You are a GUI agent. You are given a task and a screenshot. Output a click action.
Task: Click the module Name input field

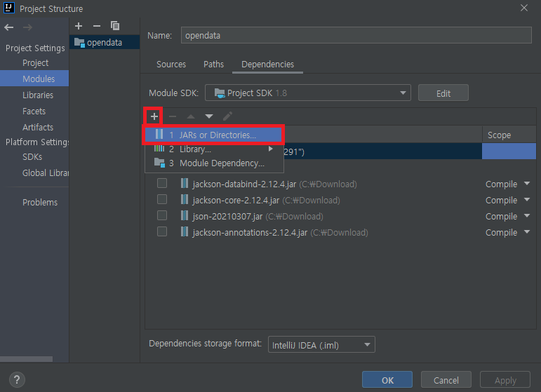pyautogui.click(x=356, y=35)
